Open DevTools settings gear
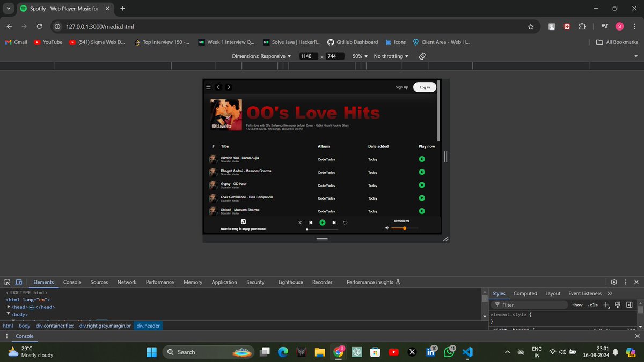The width and height of the screenshot is (644, 362). tap(614, 282)
